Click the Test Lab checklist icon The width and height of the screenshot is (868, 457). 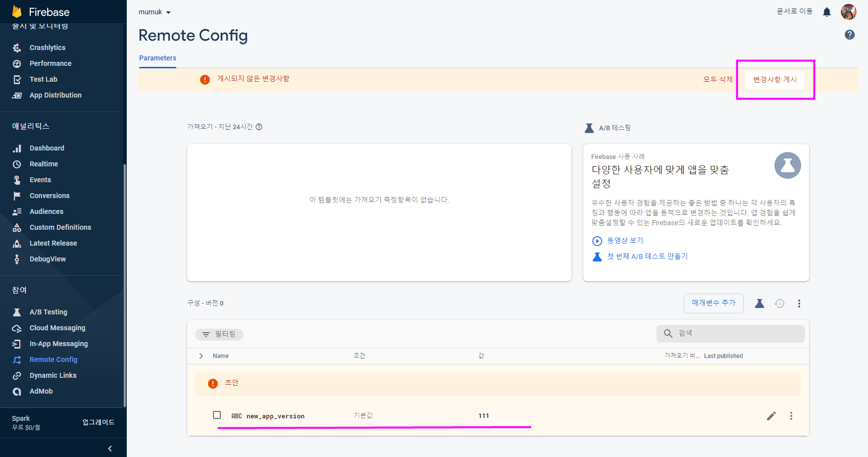pos(17,79)
